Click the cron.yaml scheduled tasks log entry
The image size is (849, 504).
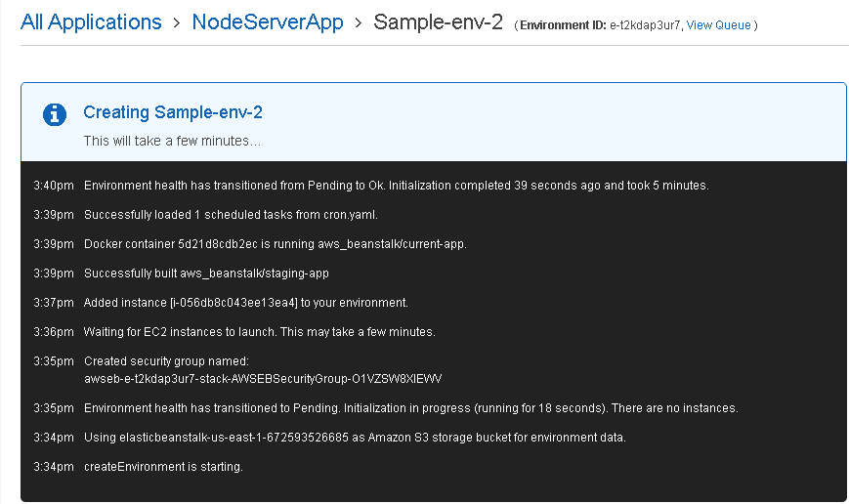tap(231, 214)
